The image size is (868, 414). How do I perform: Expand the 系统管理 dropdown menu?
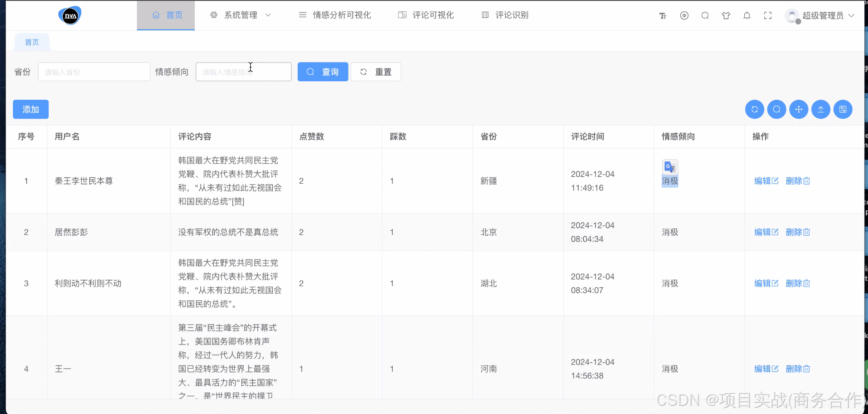pyautogui.click(x=241, y=15)
